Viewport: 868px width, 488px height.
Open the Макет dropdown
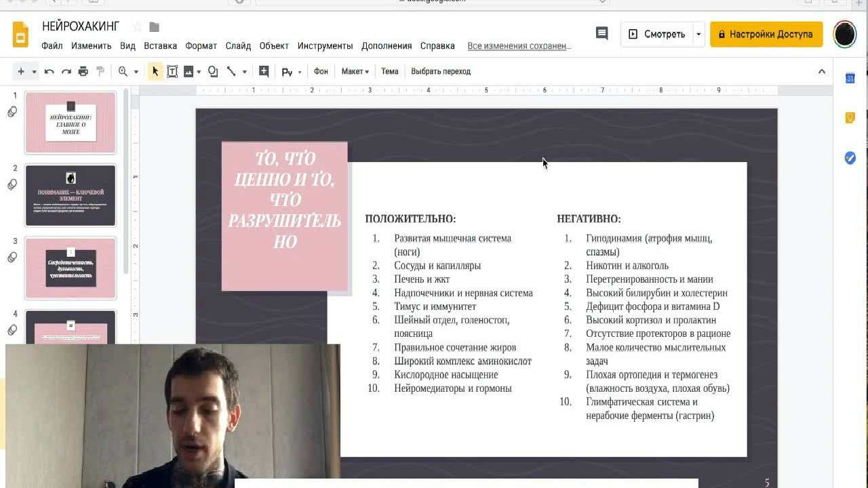[355, 71]
